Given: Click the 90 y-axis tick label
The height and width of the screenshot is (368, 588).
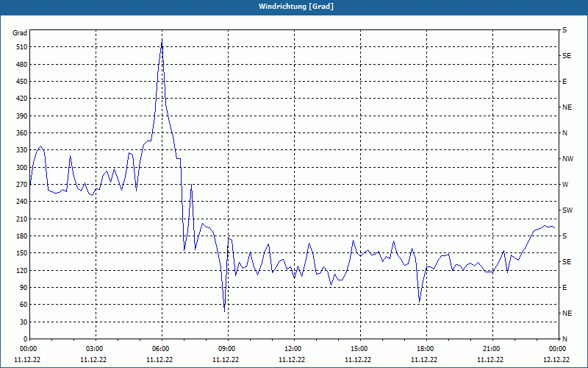Looking at the screenshot, I should [24, 287].
